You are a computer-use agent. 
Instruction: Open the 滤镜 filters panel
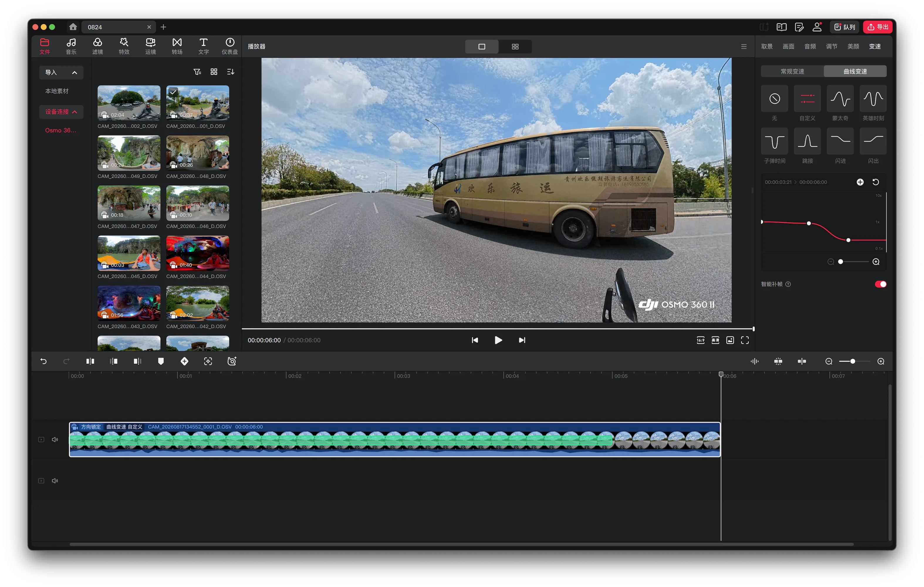pyautogui.click(x=97, y=46)
